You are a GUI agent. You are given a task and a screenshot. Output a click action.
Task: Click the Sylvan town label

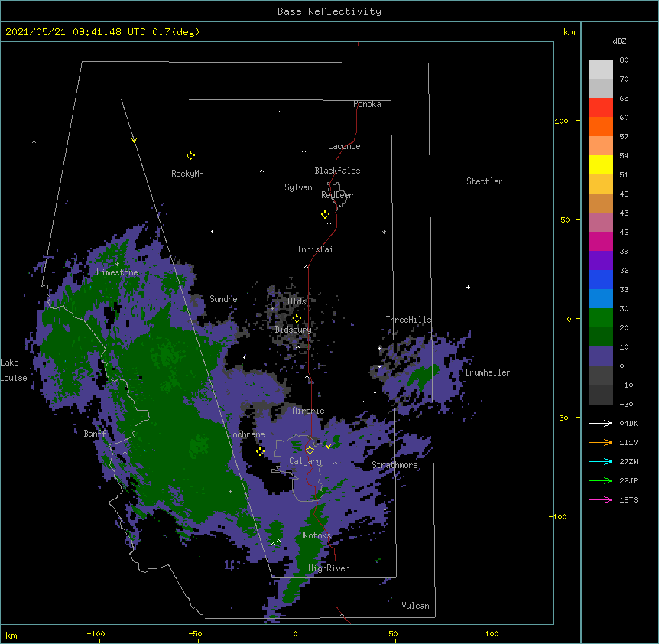point(298,188)
